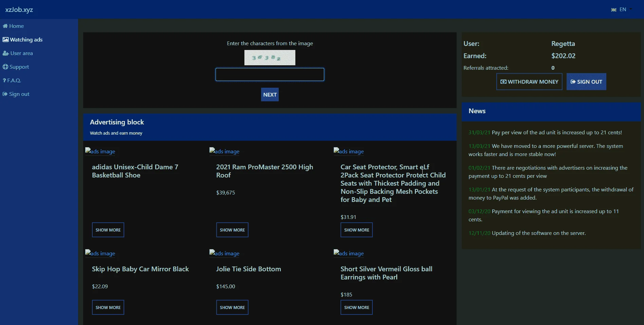Open the Support page
The image size is (644, 325).
point(16,67)
